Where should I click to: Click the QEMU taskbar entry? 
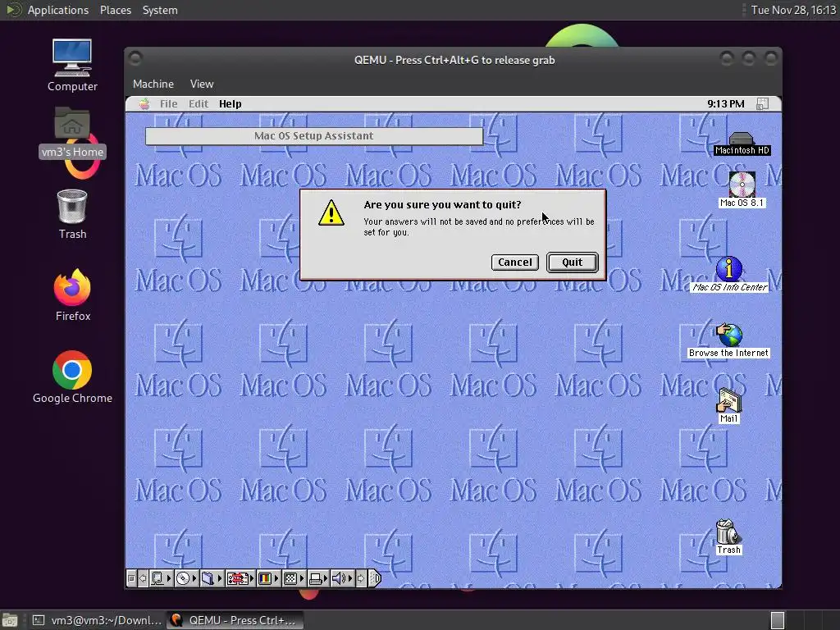point(235,620)
